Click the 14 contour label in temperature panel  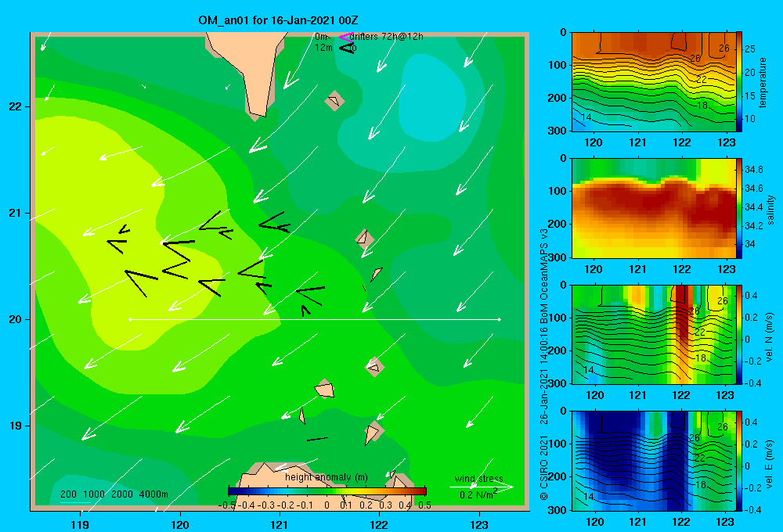(x=586, y=117)
